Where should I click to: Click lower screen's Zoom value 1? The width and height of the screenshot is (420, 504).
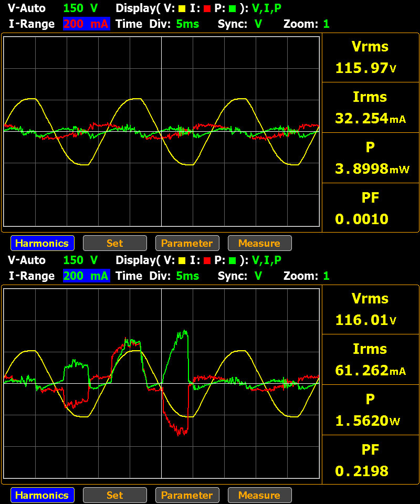coord(326,276)
